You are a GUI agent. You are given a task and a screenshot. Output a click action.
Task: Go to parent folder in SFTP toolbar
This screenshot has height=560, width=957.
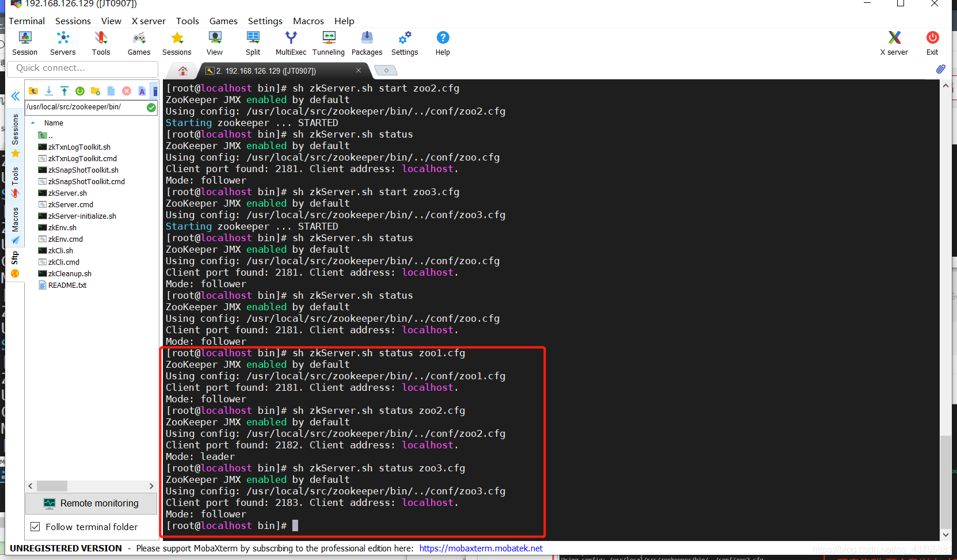point(33,91)
